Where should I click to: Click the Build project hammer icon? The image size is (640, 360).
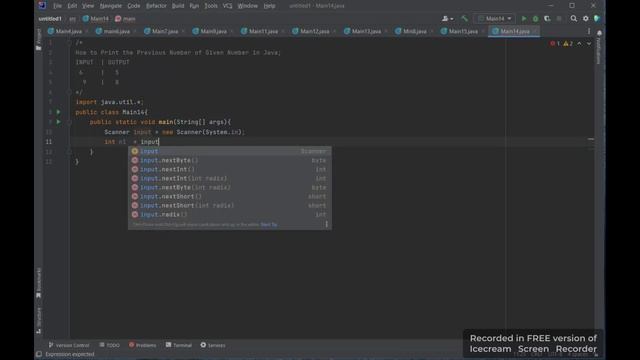pyautogui.click(x=464, y=18)
